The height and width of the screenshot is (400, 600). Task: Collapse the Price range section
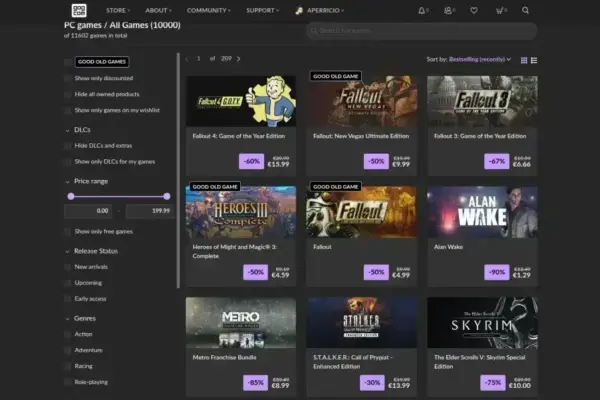pos(87,181)
